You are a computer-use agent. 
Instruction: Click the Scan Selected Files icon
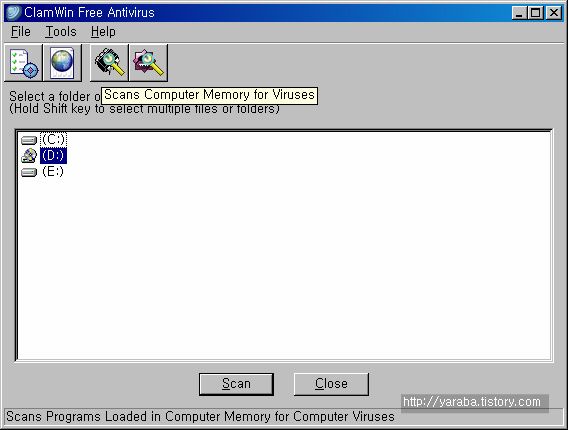148,63
